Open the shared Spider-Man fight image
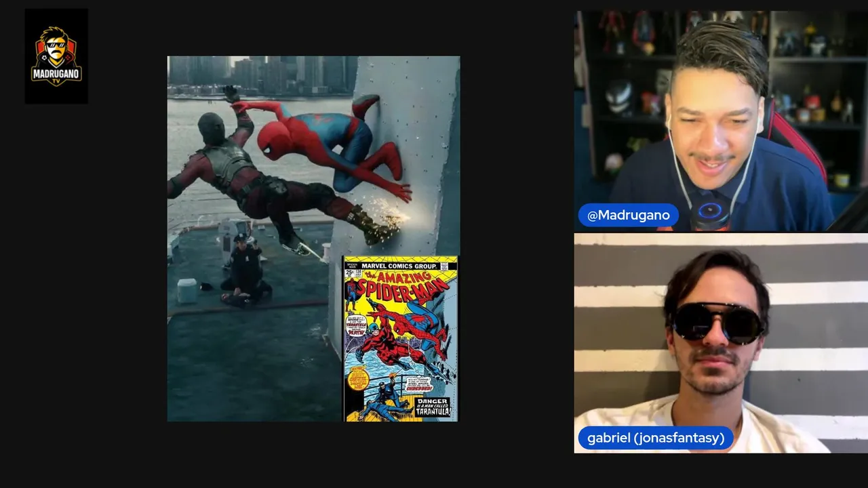The image size is (868, 488). pos(313,239)
